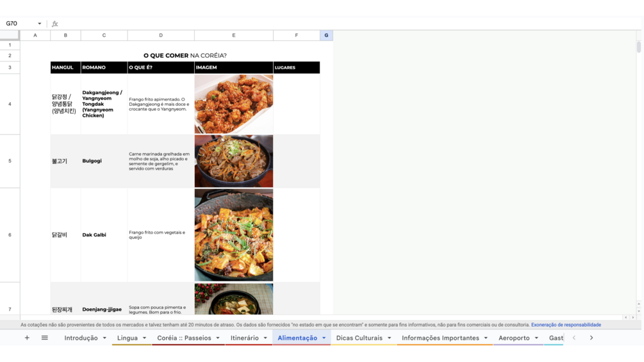Open Informações Importantes tab dropdown arrow
The width and height of the screenshot is (644, 362).
point(486,338)
